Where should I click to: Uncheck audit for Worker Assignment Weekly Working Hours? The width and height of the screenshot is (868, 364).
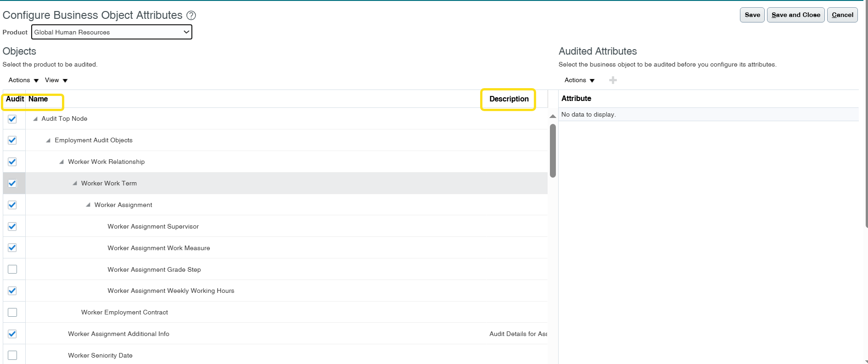[x=12, y=291]
